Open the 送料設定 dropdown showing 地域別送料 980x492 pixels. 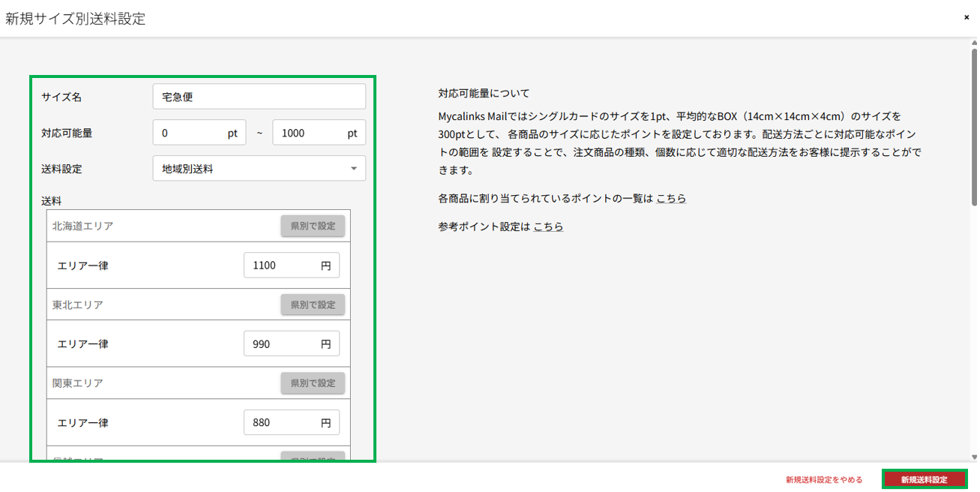point(251,169)
